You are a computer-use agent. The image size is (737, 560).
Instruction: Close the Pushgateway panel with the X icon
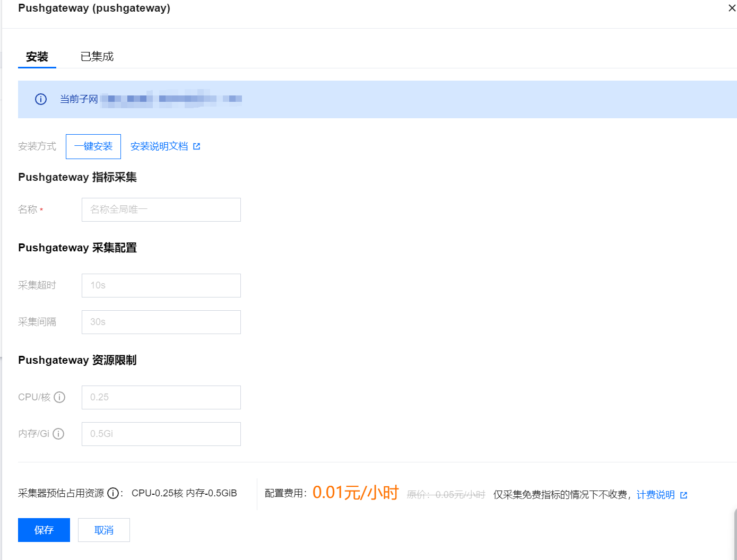point(732,8)
